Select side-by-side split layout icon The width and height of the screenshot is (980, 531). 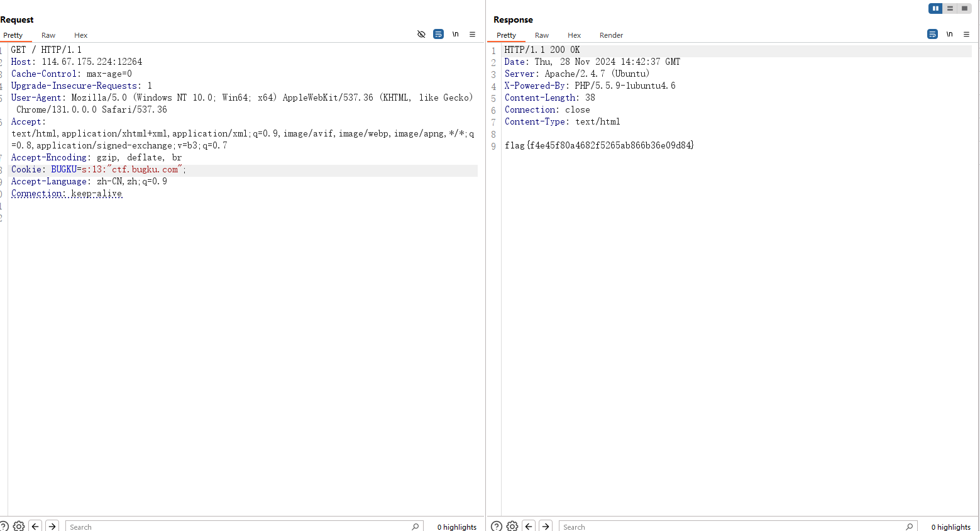pos(935,8)
